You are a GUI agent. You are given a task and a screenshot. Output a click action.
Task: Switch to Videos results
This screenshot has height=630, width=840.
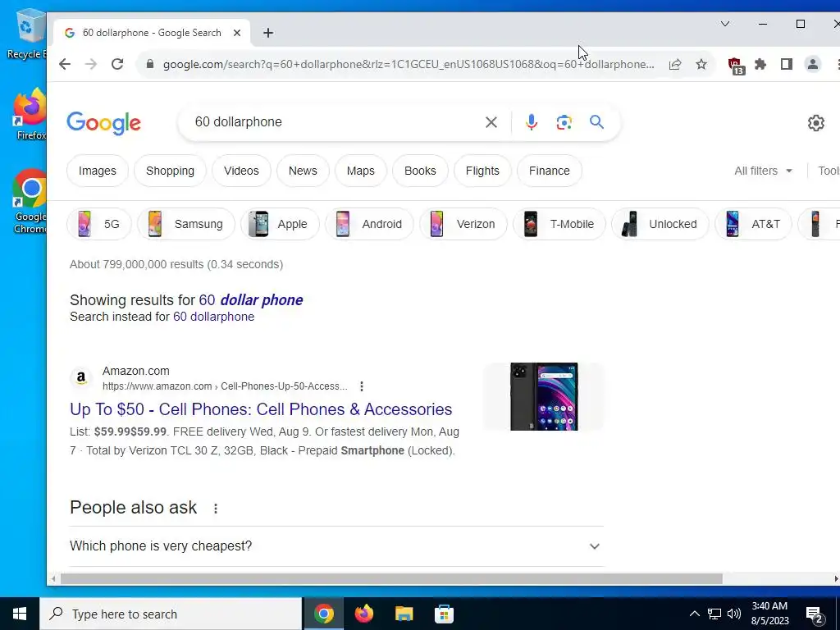[241, 171]
